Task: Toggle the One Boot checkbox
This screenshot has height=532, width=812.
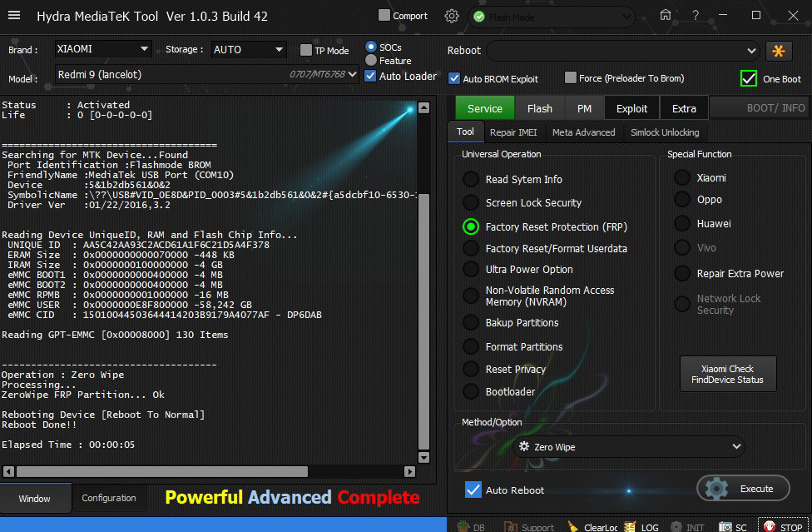Action: coord(748,78)
